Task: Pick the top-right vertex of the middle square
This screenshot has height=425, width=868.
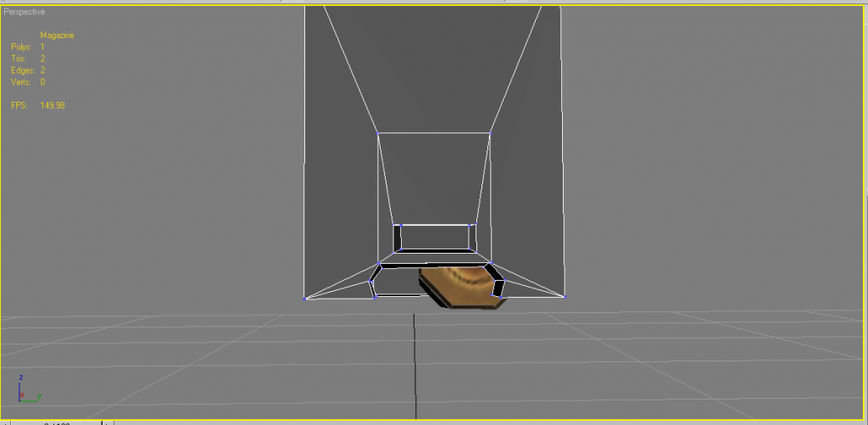Action: [490, 133]
